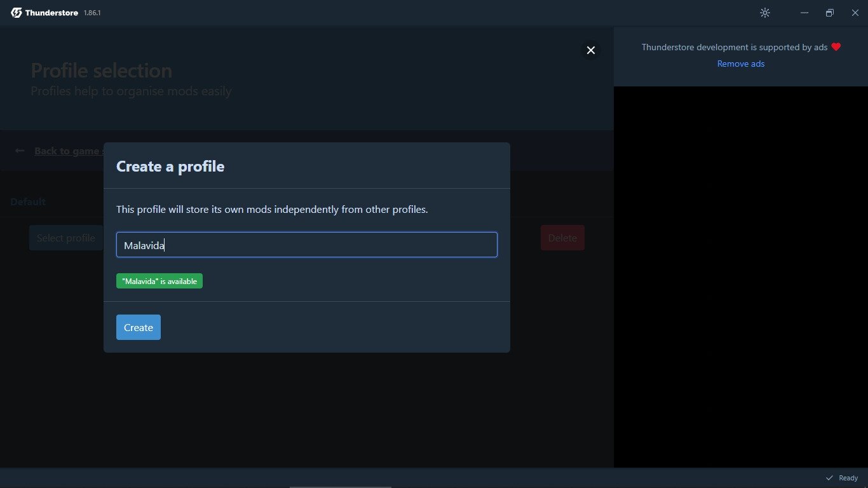The image size is (868, 488).
Task: Click the Thunderstore logo icon
Action: point(17,13)
